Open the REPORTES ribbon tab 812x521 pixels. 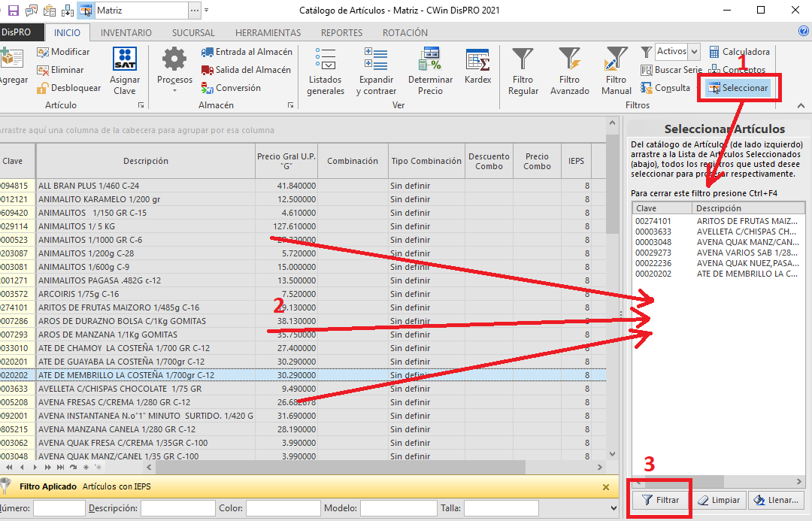(341, 32)
